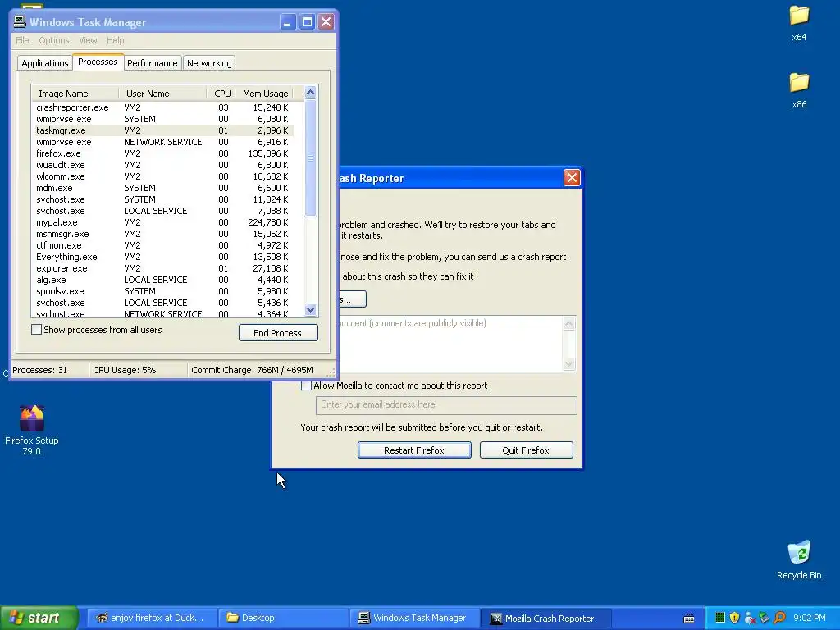Click the tray clock showing 9:02 PM
This screenshot has height=630, width=840.
click(x=810, y=618)
